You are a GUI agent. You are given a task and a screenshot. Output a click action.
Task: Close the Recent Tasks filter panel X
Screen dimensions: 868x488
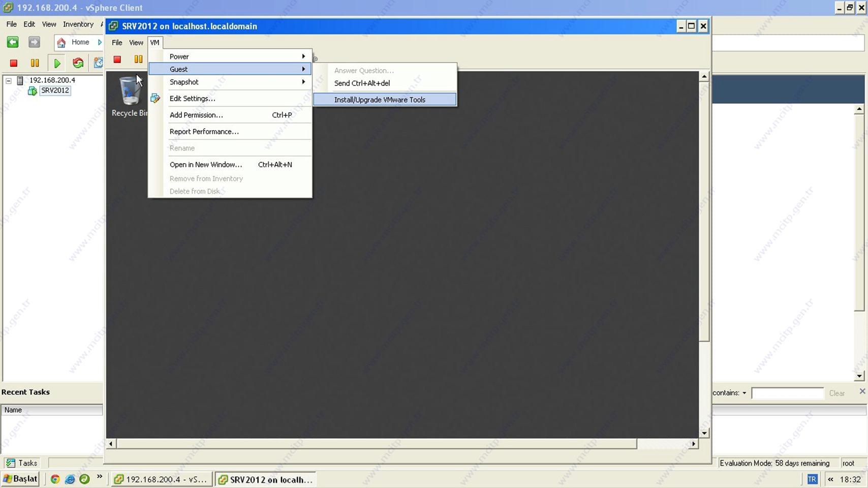tap(862, 391)
